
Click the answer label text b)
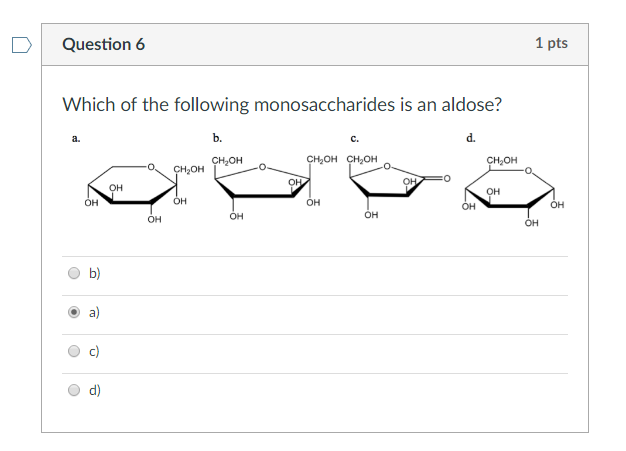[95, 273]
